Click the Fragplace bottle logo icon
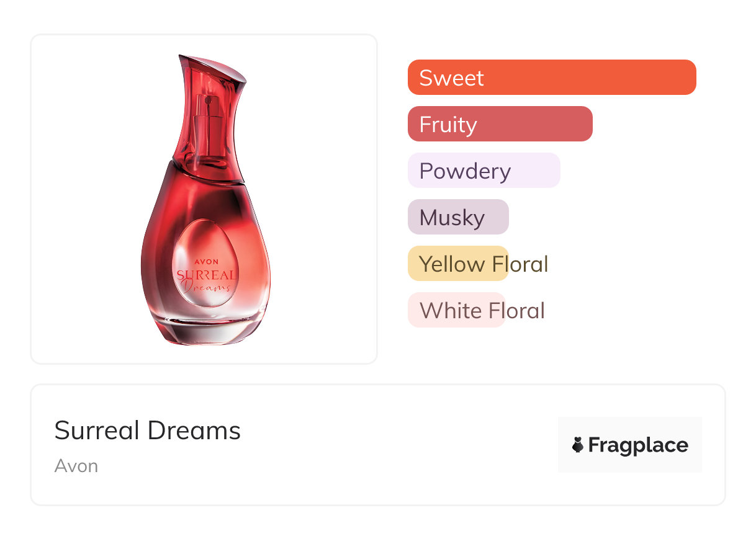This screenshot has height=536, width=756. 578,445
